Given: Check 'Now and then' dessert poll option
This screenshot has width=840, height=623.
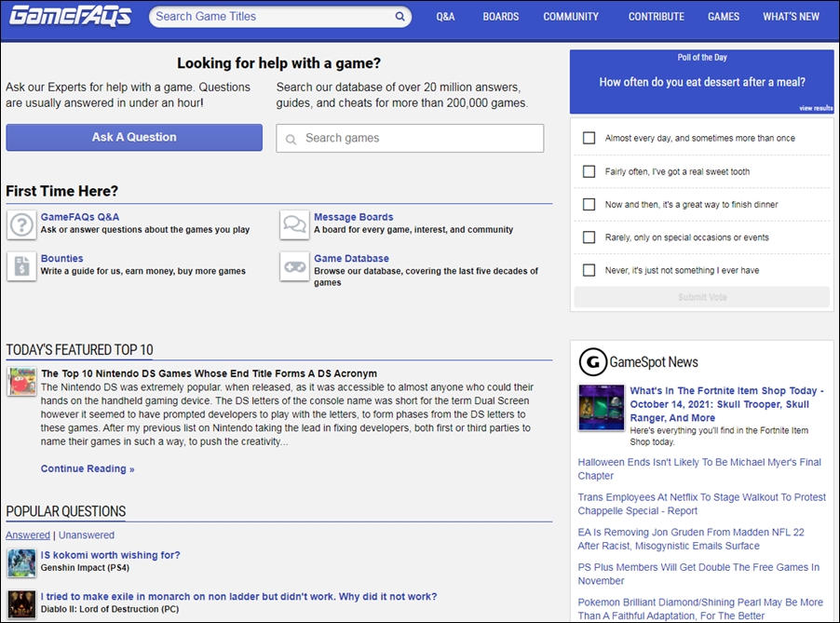Looking at the screenshot, I should [x=589, y=204].
